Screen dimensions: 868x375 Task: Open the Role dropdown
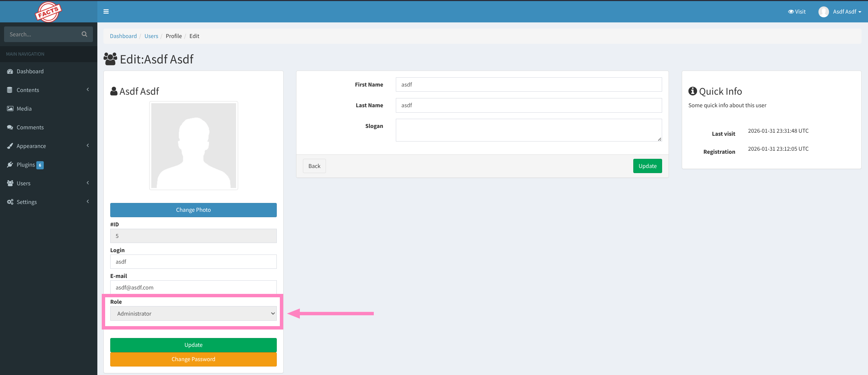[193, 314]
